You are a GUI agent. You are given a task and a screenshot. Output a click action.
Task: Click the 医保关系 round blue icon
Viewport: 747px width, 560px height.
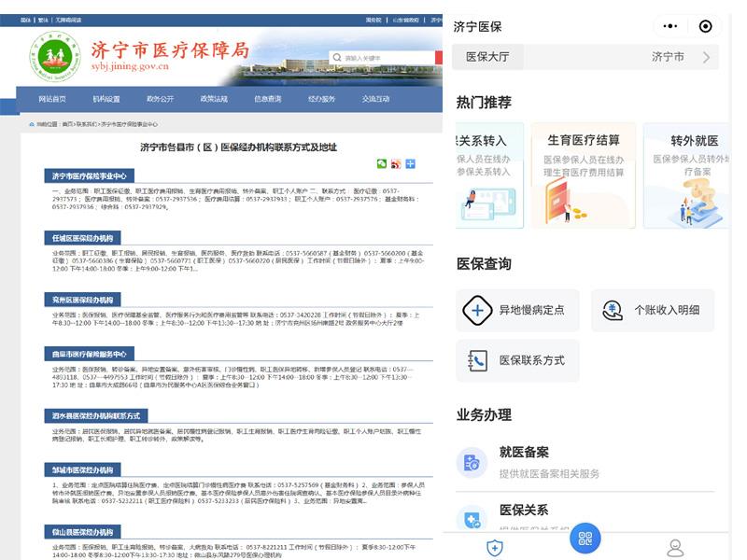(472, 519)
